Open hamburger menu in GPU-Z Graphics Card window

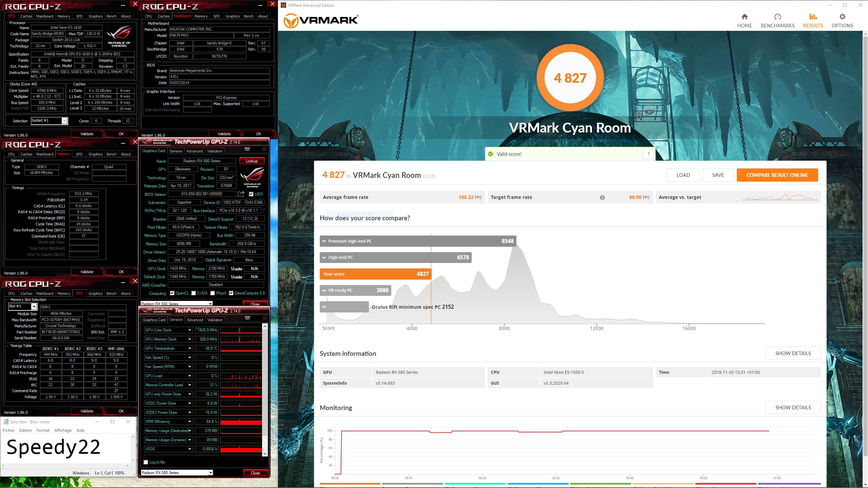click(264, 149)
